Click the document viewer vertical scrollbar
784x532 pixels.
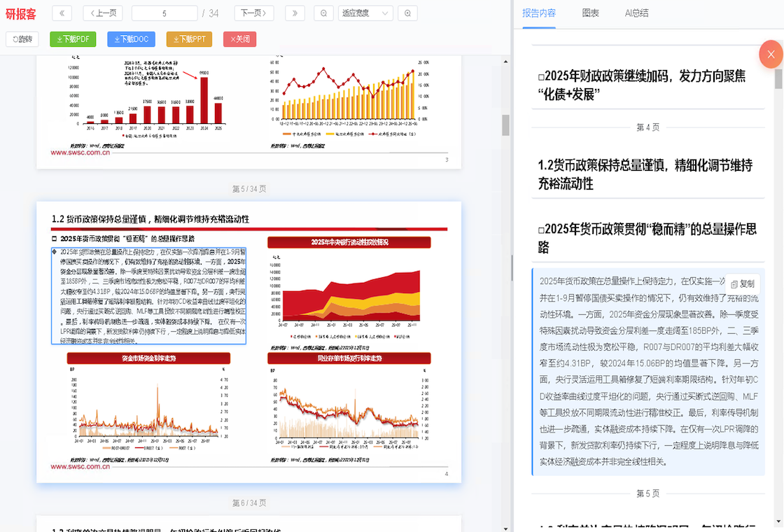point(505,125)
